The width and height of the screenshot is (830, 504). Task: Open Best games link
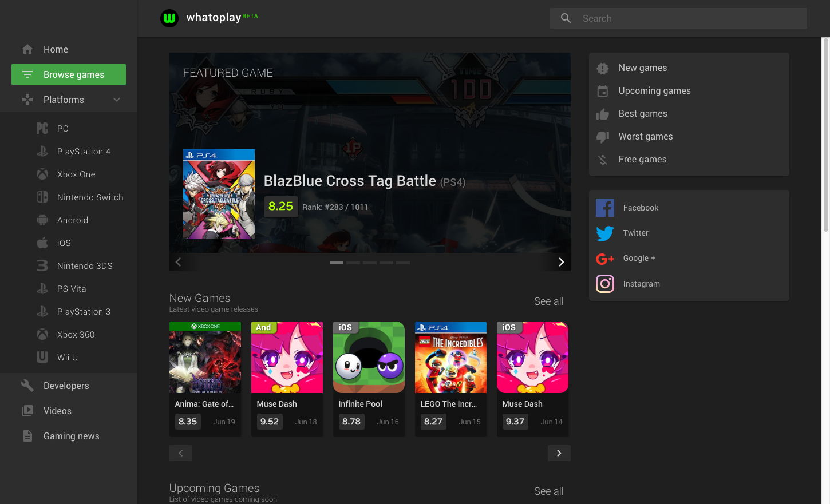643,114
